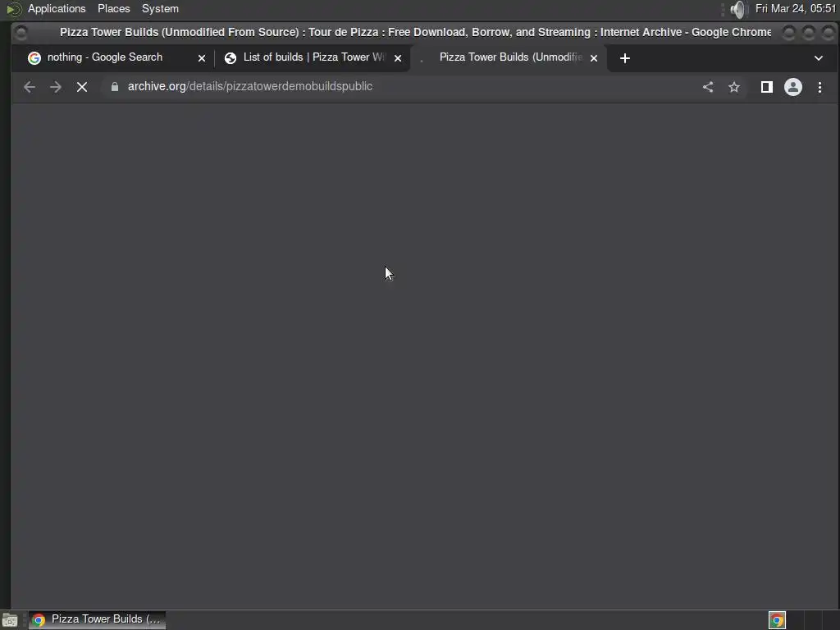Open the Applications menu
This screenshot has width=840, height=630.
pyautogui.click(x=57, y=8)
